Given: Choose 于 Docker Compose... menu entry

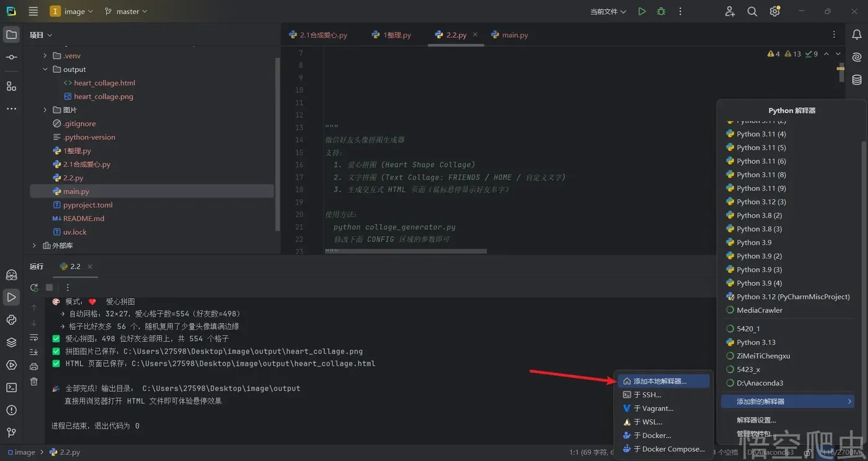Looking at the screenshot, I should [664, 449].
